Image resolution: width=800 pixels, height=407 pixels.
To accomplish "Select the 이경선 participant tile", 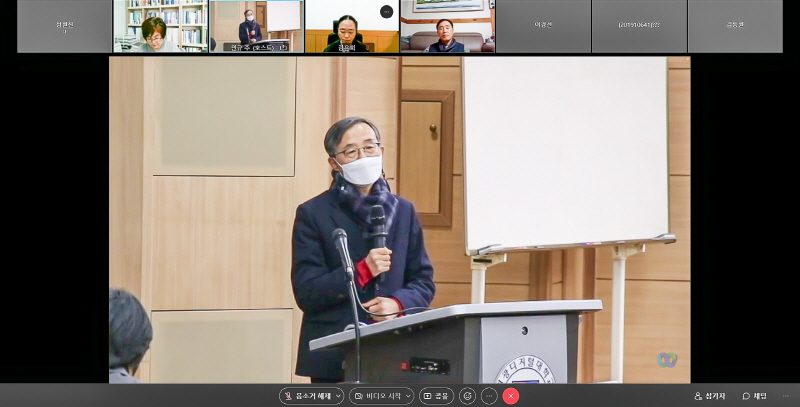I will 543,26.
